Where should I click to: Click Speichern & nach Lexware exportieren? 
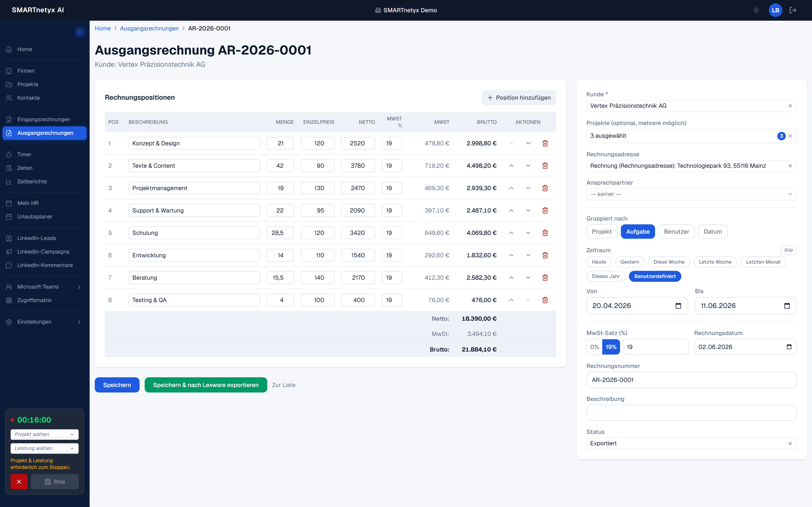(x=206, y=385)
